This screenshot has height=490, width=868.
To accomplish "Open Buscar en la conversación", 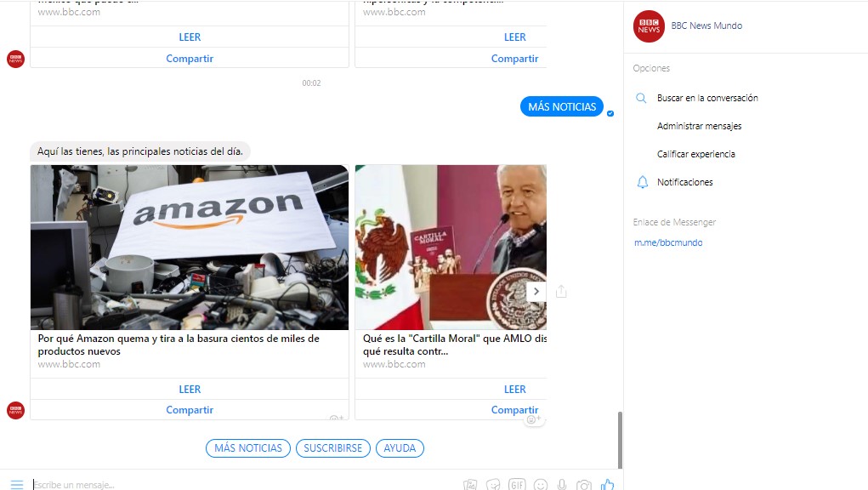I will click(x=707, y=98).
